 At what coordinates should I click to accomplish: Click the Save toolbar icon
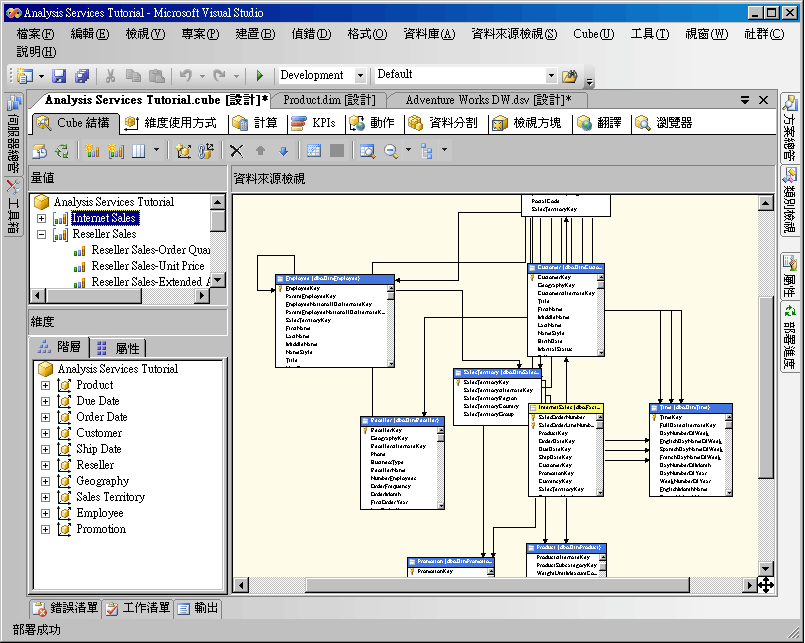59,76
